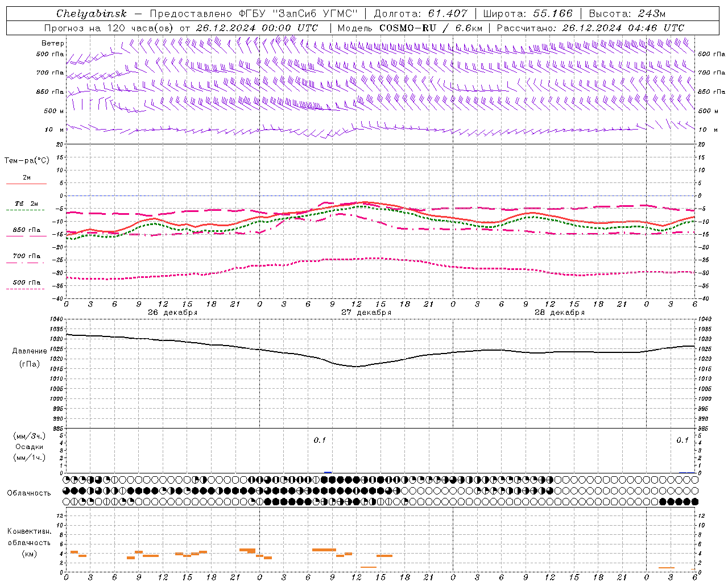Click the Облачность cloud cover row label
This screenshot has height=582, width=728.
point(29,493)
